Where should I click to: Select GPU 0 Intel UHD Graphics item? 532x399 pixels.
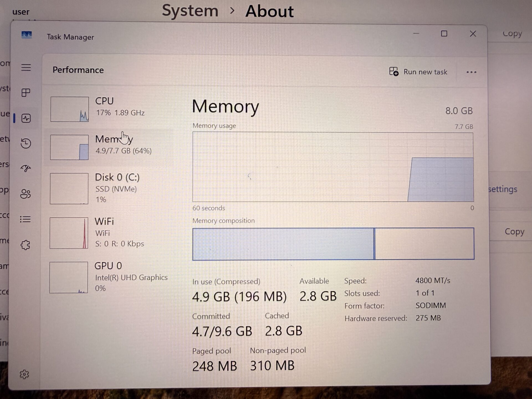pos(111,277)
